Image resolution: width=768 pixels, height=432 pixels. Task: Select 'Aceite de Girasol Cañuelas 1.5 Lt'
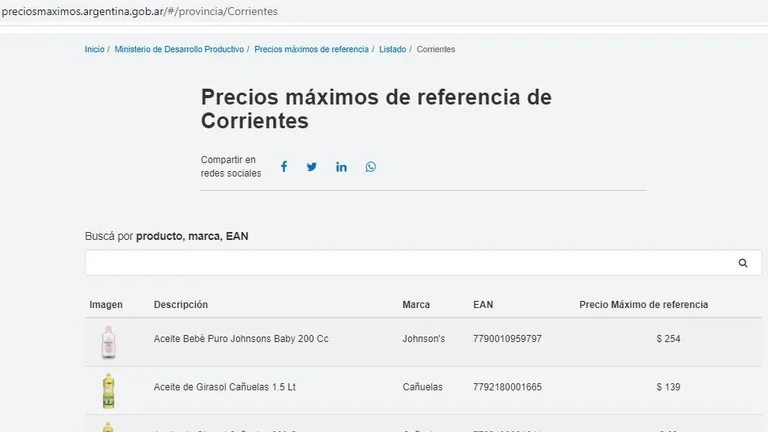point(225,387)
